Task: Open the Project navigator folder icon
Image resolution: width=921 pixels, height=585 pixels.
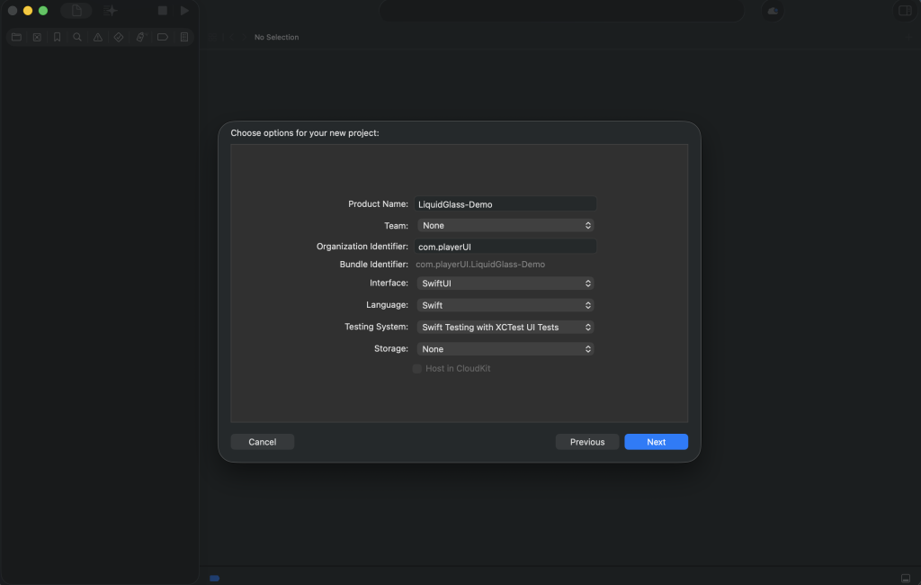Action: [x=16, y=37]
